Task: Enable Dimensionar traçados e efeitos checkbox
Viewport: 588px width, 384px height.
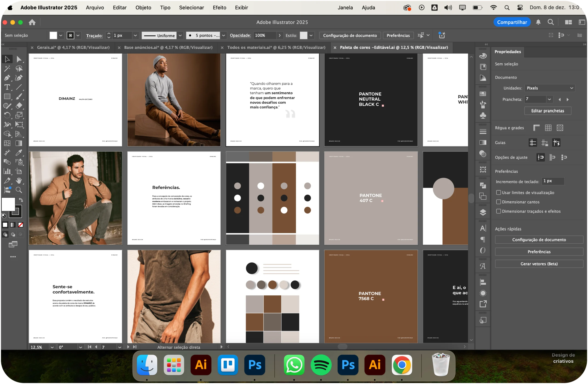Action: [x=499, y=211]
